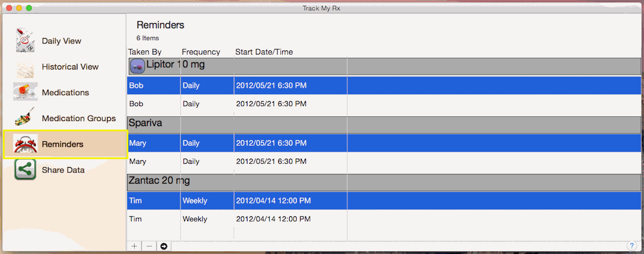Click the Reminders alarm clock icon
Screen dimensions: 644x254
25,144
